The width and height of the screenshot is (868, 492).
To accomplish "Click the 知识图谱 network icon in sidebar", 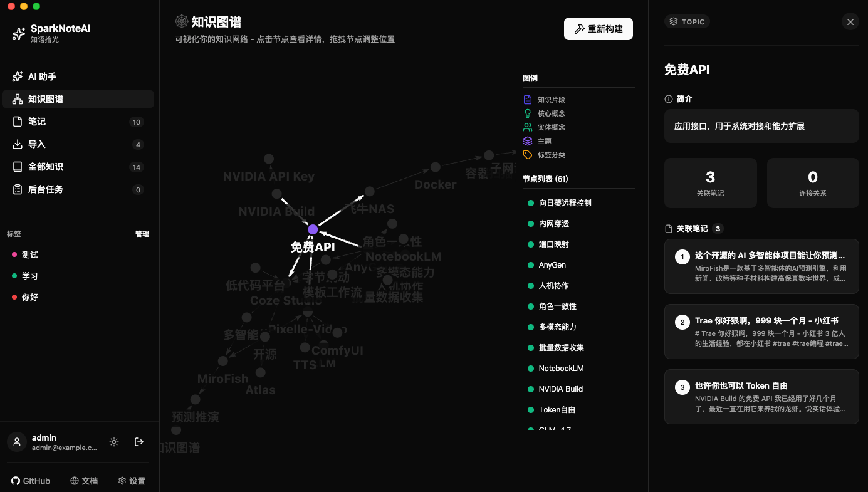I will click(x=18, y=99).
